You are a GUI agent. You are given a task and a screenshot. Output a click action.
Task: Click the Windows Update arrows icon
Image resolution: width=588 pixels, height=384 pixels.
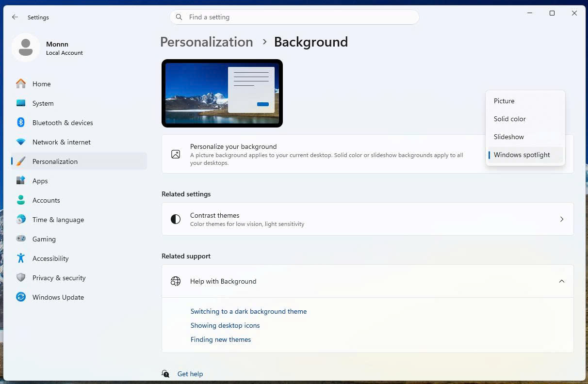(x=21, y=297)
